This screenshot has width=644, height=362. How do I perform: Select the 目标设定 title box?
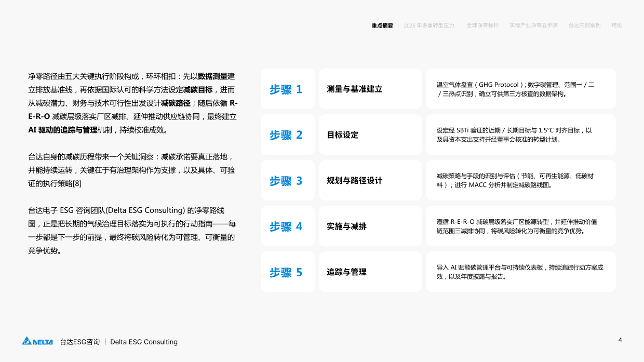pyautogui.click(x=370, y=135)
